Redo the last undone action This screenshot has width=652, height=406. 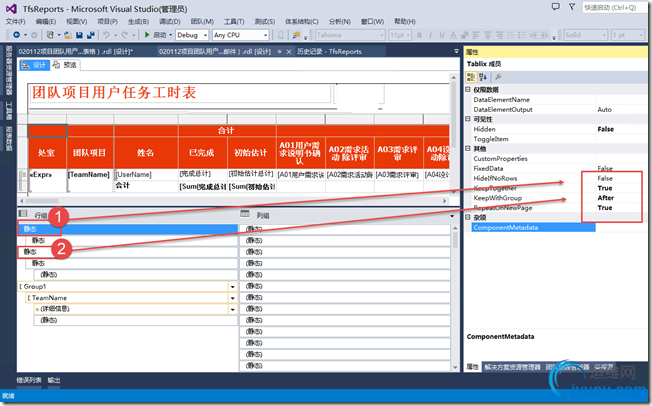coord(124,35)
